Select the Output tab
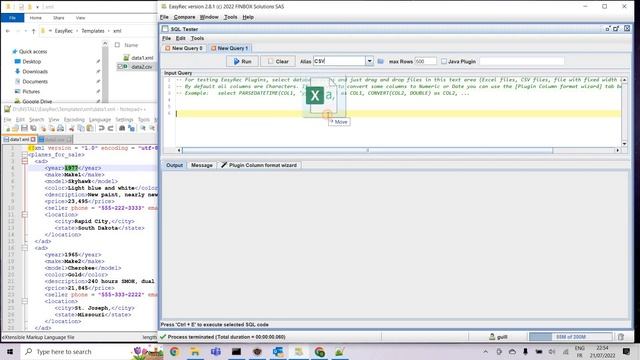This screenshot has height=360, width=640. 174,165
